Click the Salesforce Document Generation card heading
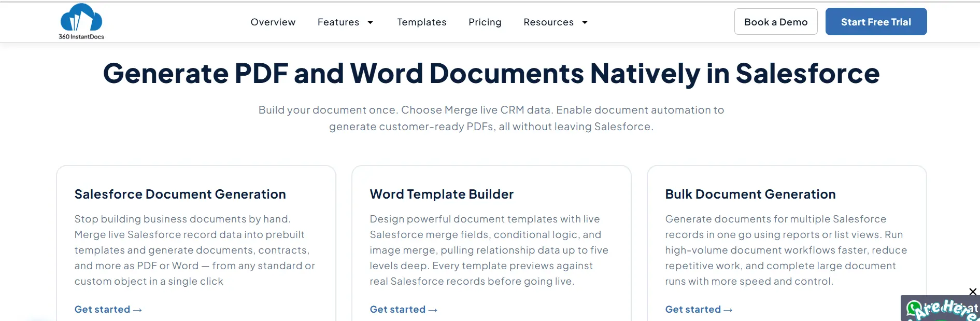The height and width of the screenshot is (321, 980). (180, 194)
